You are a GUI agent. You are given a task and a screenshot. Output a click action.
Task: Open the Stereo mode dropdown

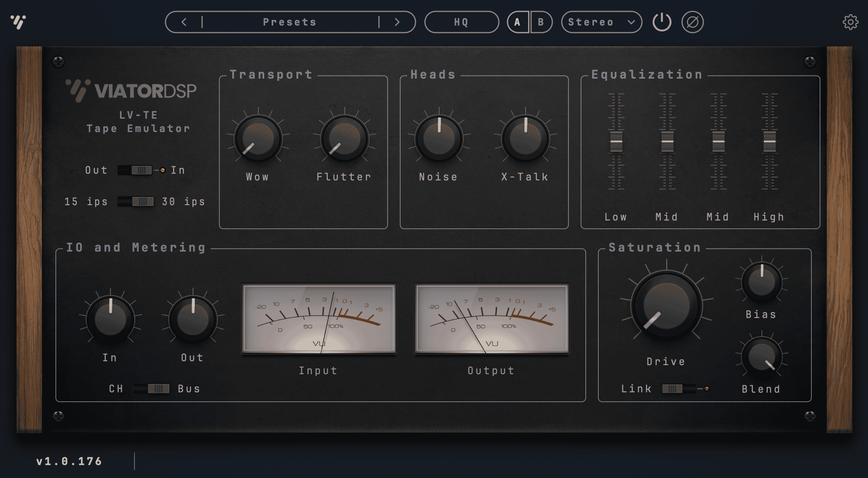tap(601, 22)
